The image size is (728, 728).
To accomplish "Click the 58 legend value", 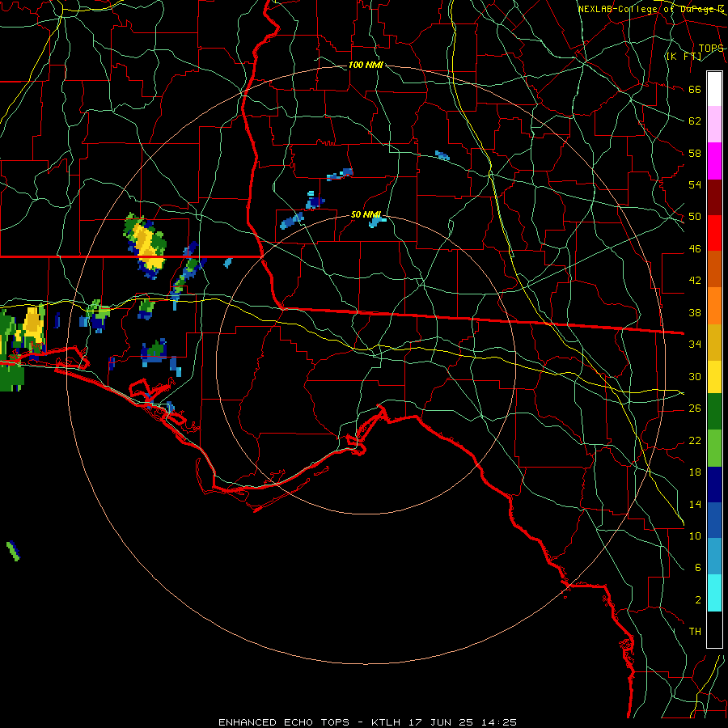I will click(x=695, y=153).
